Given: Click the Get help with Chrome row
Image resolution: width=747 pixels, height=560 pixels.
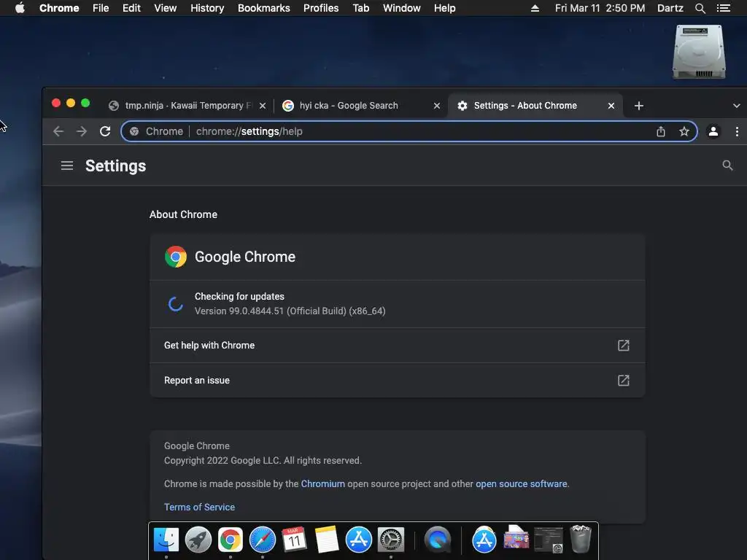Looking at the screenshot, I should [x=398, y=345].
